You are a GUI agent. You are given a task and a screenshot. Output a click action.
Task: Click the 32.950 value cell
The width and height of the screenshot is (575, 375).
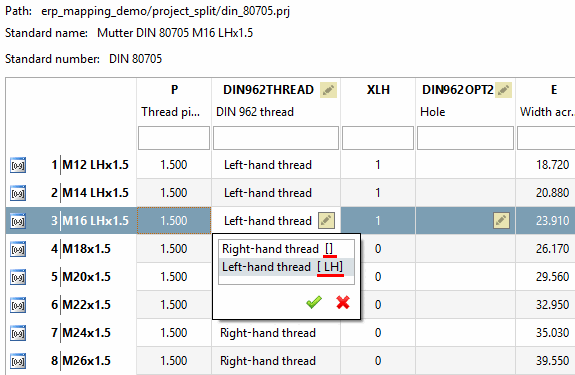click(x=545, y=305)
